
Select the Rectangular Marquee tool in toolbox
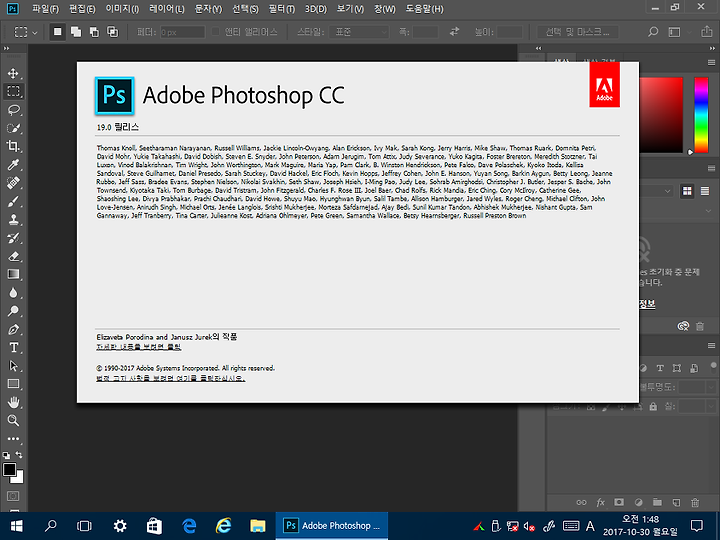pyautogui.click(x=13, y=91)
